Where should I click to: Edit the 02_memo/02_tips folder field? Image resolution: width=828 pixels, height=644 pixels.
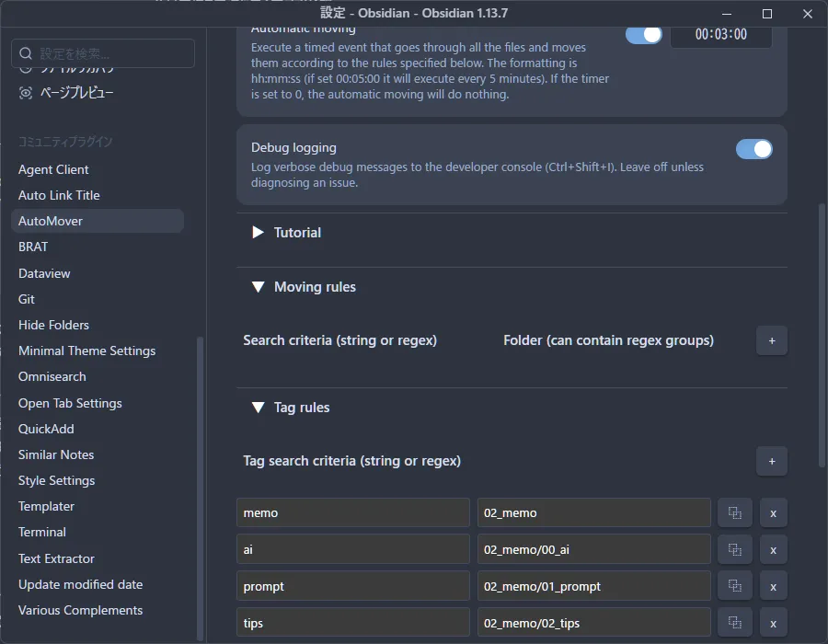tap(594, 622)
